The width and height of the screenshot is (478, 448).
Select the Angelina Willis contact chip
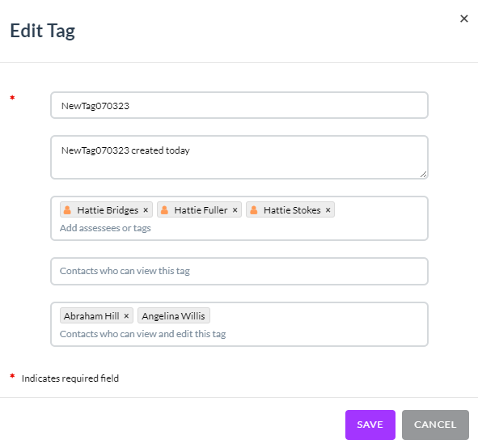click(174, 315)
